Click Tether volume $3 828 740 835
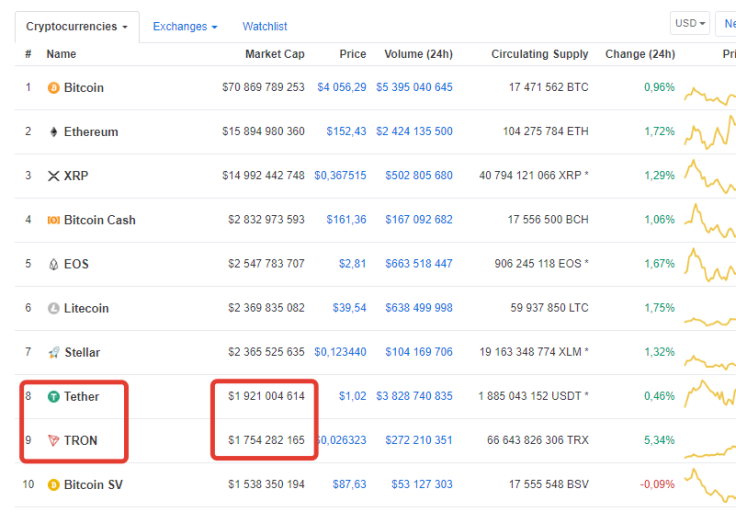 click(414, 396)
